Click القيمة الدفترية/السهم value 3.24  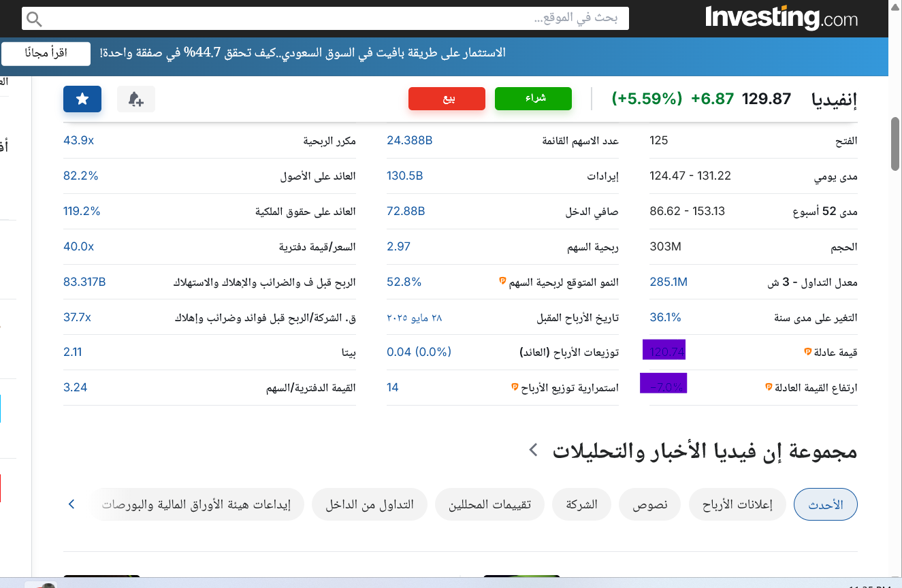point(76,387)
